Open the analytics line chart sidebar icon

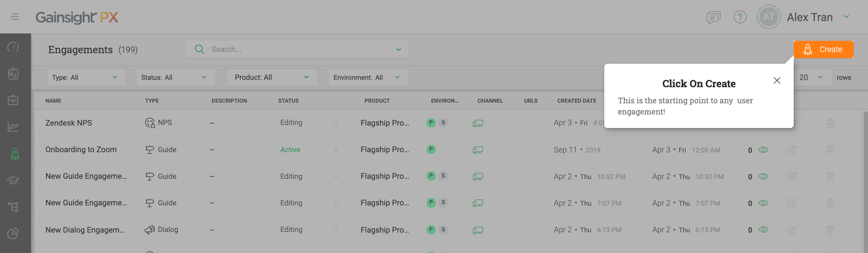tap(13, 127)
